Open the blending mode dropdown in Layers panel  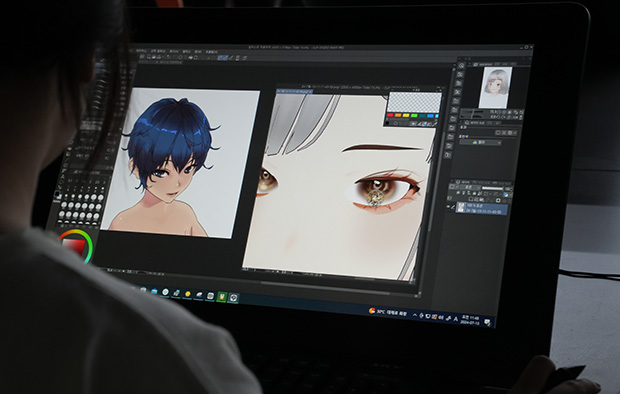pyautogui.click(x=467, y=187)
